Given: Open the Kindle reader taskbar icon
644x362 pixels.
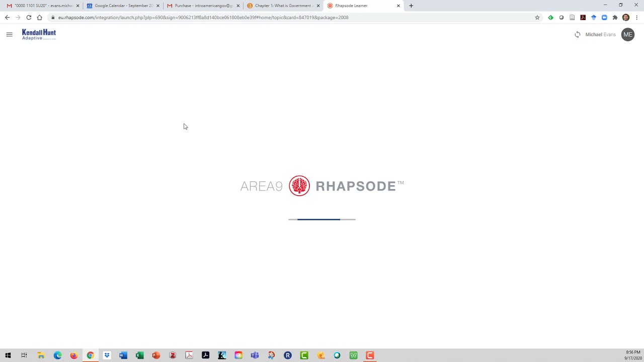Looking at the screenshot, I should 222,355.
